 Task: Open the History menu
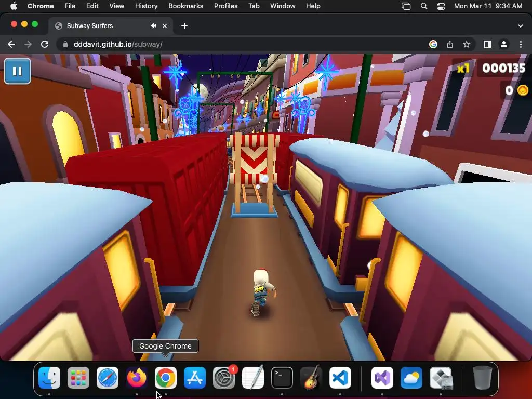(146, 6)
